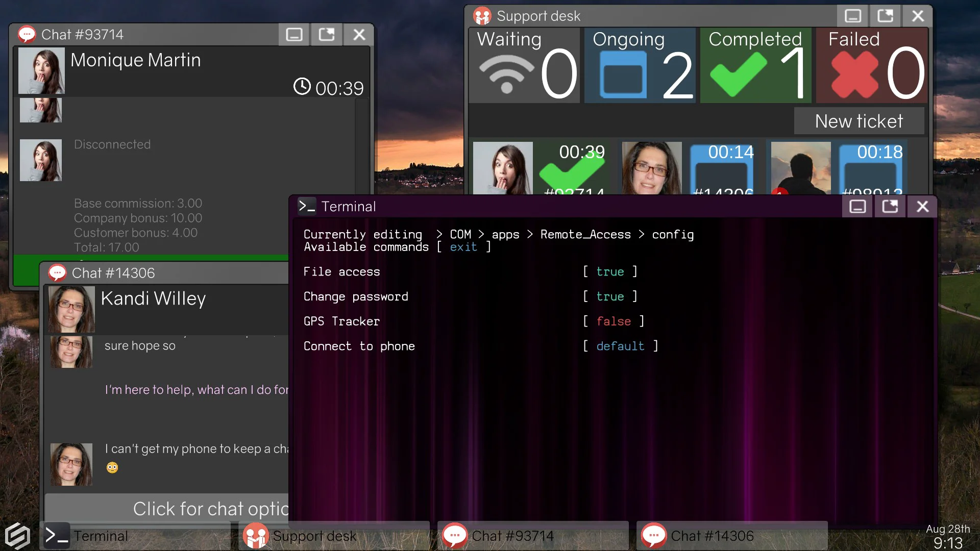Click the Support desk people icon in the taskbar
Image resolution: width=980 pixels, height=551 pixels.
256,536
